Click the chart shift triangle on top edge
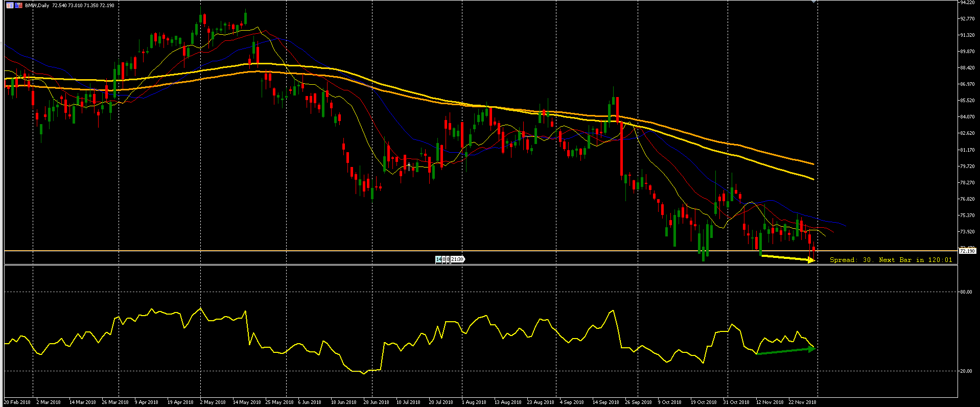Viewport: 980px width, 407px height. 813,2
